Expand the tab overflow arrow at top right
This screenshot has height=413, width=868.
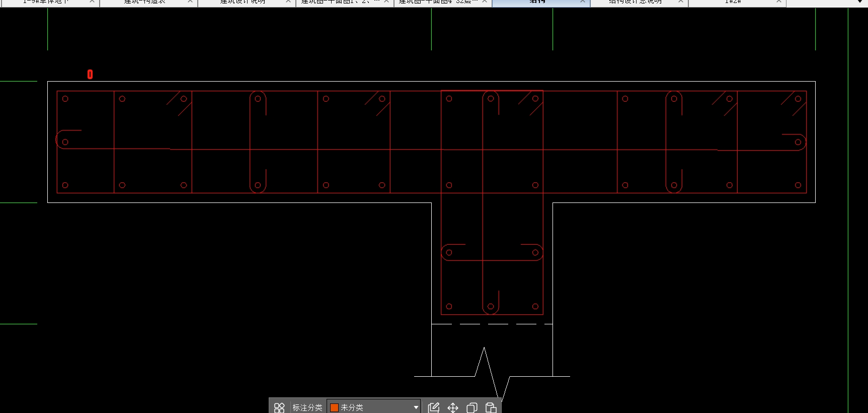click(860, 2)
